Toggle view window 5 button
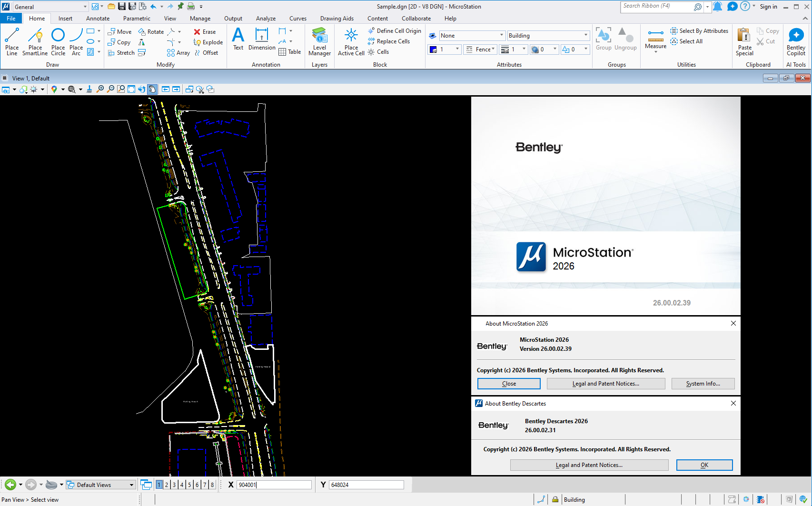Image resolution: width=812 pixels, height=506 pixels. pos(189,485)
